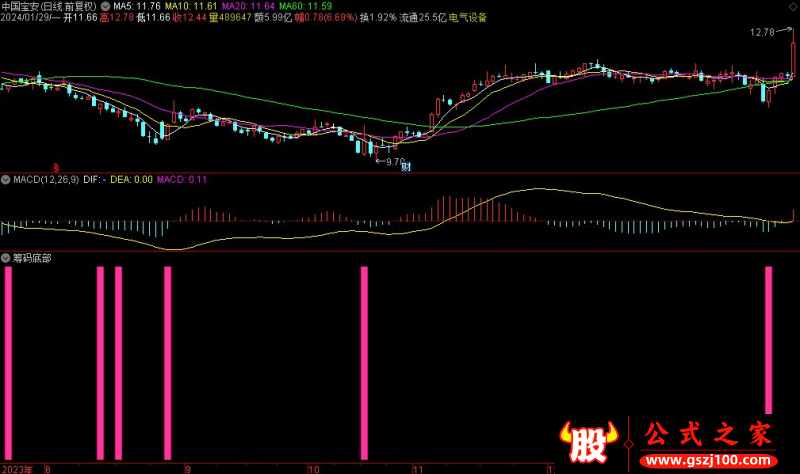Click the red 财 marker under the chart
The height and width of the screenshot is (474, 800).
click(x=407, y=167)
